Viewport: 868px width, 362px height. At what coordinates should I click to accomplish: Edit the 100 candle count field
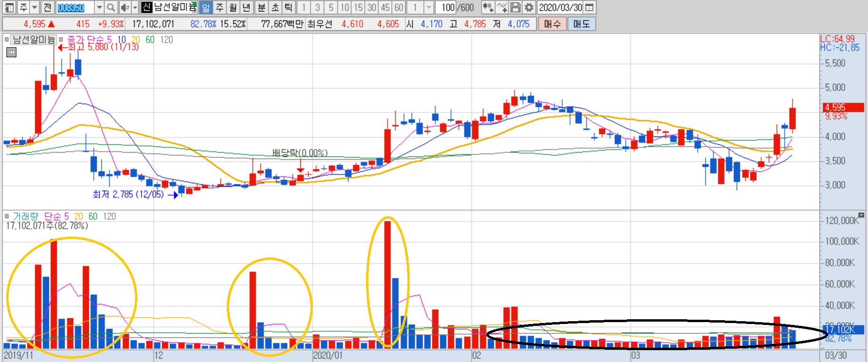coord(446,7)
